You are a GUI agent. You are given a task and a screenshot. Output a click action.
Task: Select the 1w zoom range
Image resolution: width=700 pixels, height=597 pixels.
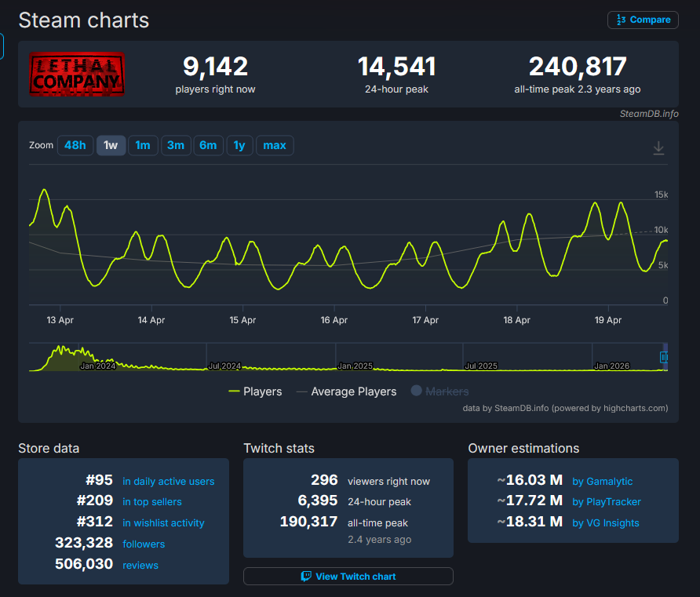click(x=111, y=145)
